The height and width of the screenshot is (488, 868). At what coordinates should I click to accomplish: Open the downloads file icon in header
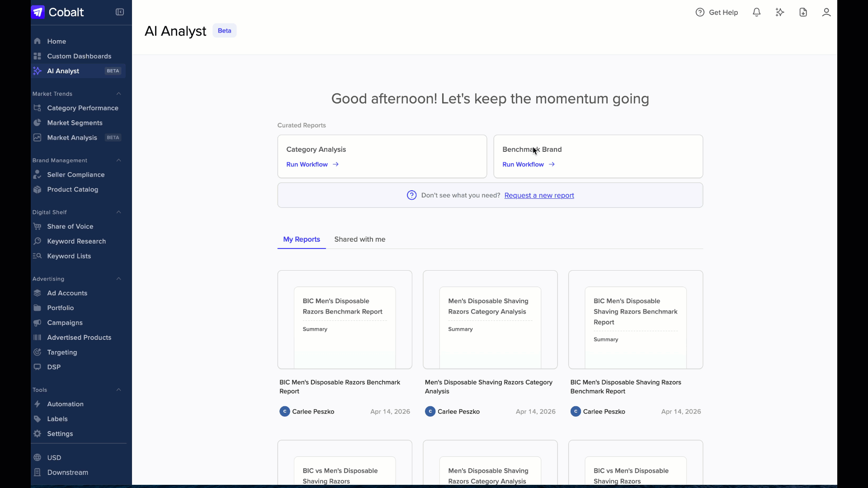tap(803, 12)
